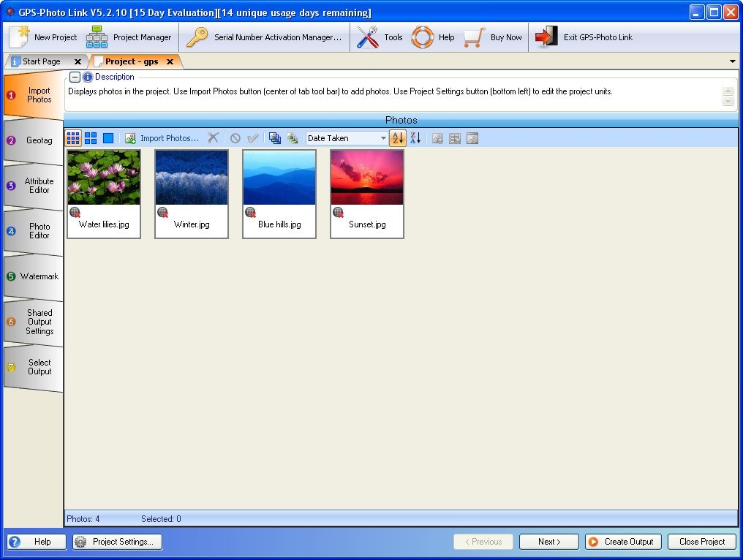Click the Buy Now shopping cart
The width and height of the screenshot is (743, 560).
click(x=493, y=37)
